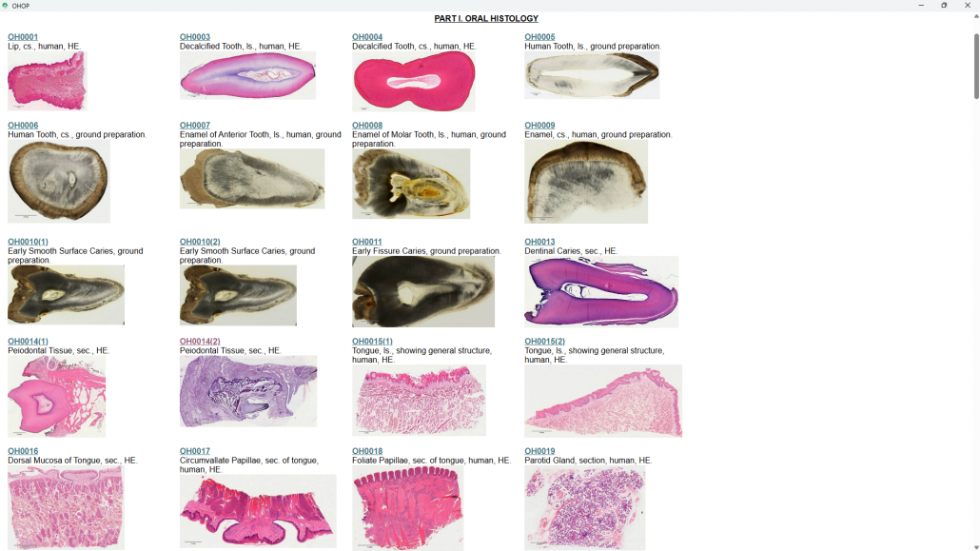Click the OH0015(1) tongue general structure thumbnail
This screenshot has width=980, height=551.
419,401
